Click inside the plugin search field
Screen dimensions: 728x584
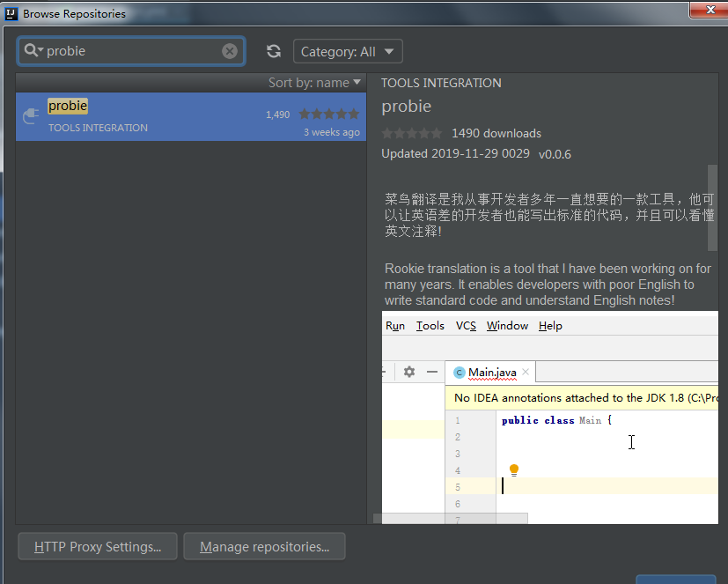coord(131,51)
